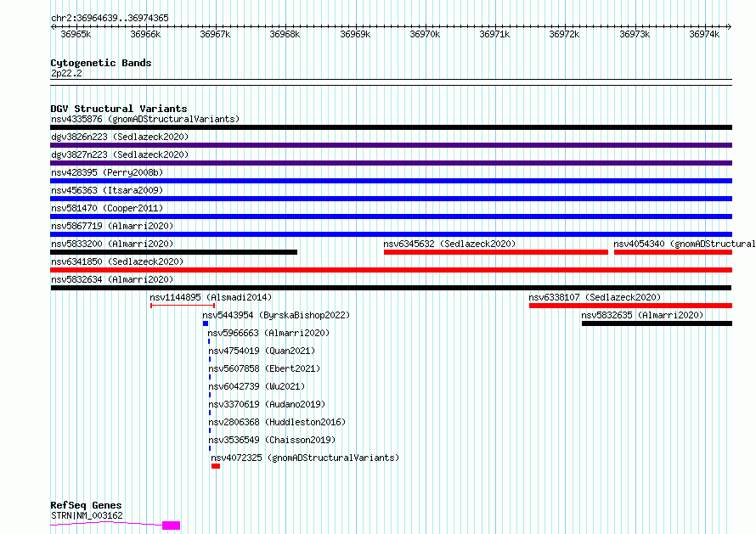Screen dimensions: 756x534
Task: Click the blue nsv5443954 variant square
Action: [x=206, y=323]
